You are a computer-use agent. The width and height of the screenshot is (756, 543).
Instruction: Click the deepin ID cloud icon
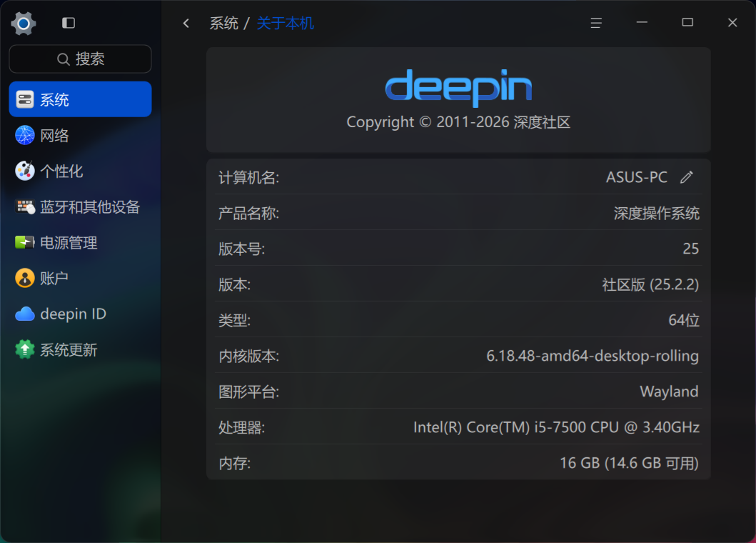click(x=24, y=314)
